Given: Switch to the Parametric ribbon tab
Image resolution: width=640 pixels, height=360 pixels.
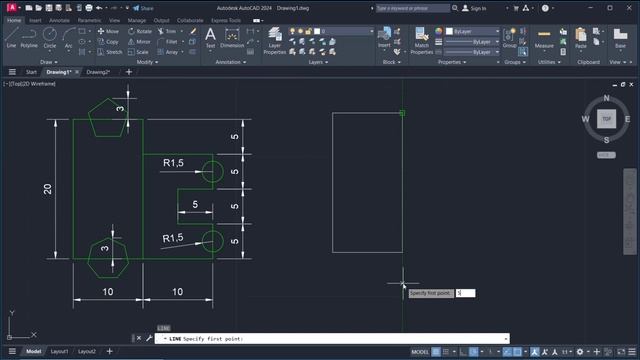Looking at the screenshot, I should pyautogui.click(x=89, y=20).
